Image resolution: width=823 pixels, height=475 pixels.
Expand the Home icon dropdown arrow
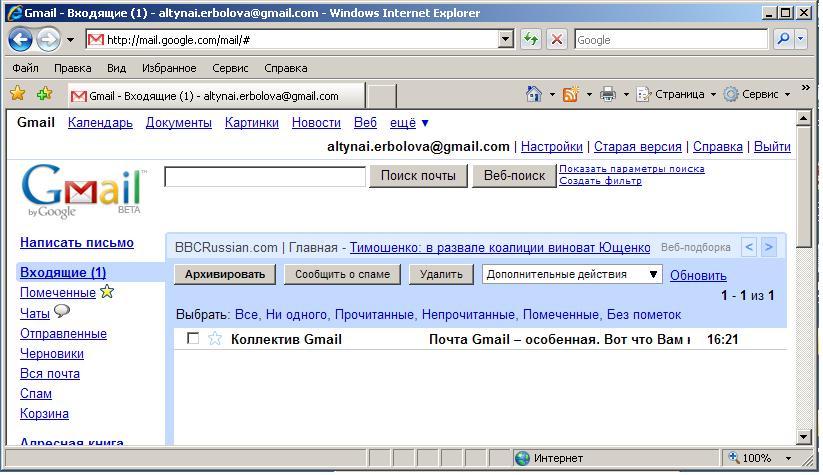(x=552, y=95)
